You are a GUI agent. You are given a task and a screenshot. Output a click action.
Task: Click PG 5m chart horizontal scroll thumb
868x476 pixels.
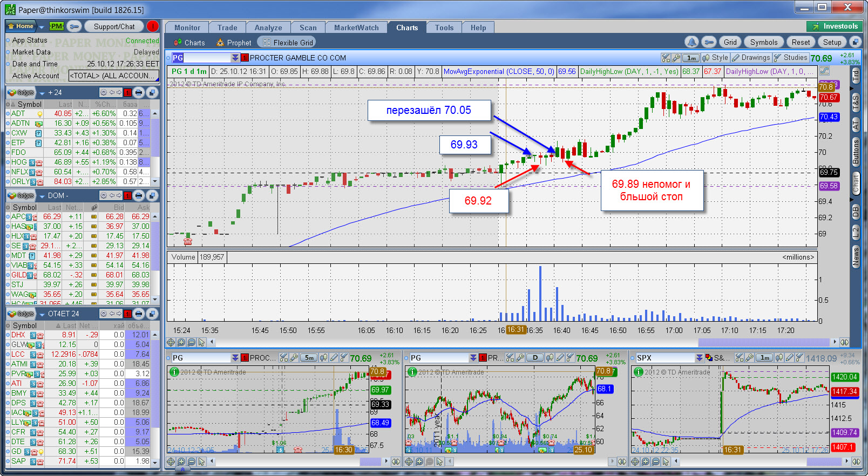[370, 461]
